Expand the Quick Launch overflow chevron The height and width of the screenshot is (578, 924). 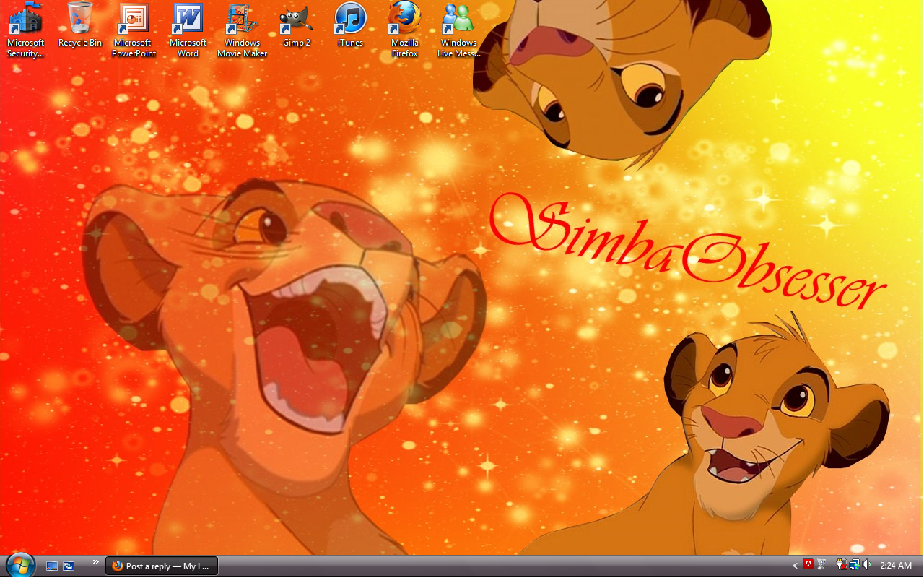(x=95, y=562)
